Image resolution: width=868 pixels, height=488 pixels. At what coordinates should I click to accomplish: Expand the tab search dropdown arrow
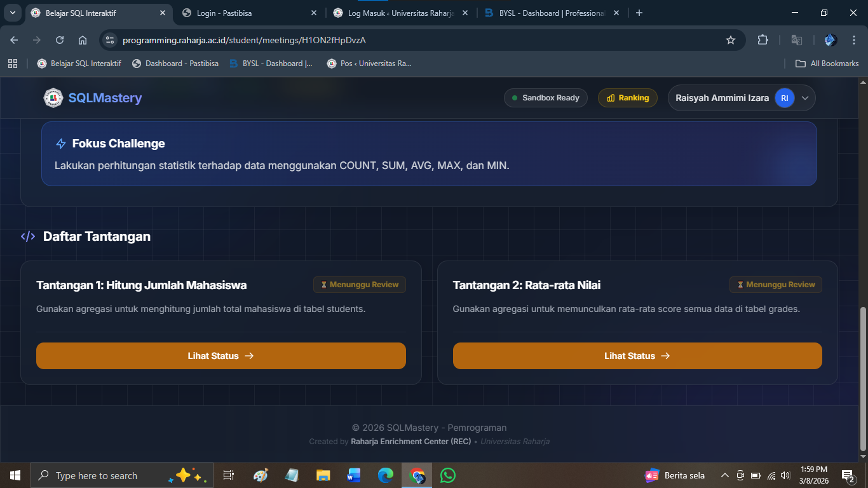pyautogui.click(x=13, y=13)
